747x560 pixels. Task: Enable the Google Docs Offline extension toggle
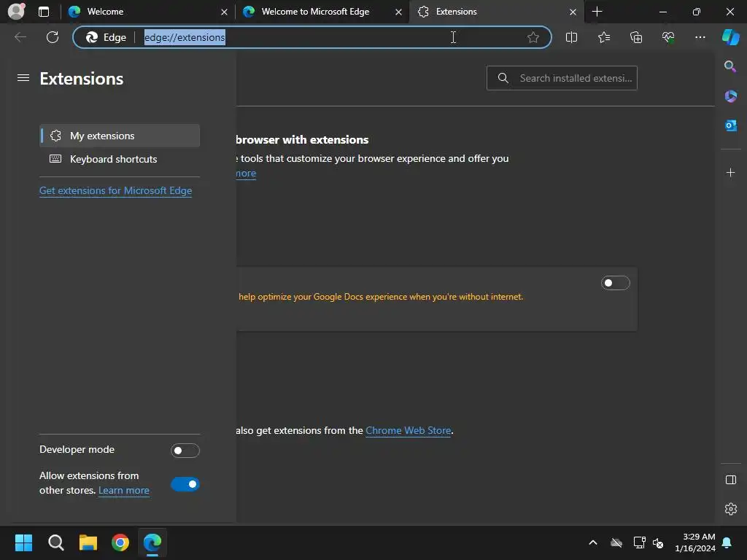[615, 283]
